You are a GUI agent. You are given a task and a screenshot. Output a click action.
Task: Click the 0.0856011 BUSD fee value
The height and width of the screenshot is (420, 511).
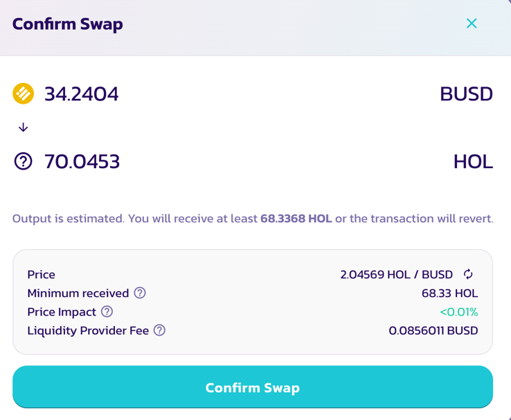pos(433,331)
